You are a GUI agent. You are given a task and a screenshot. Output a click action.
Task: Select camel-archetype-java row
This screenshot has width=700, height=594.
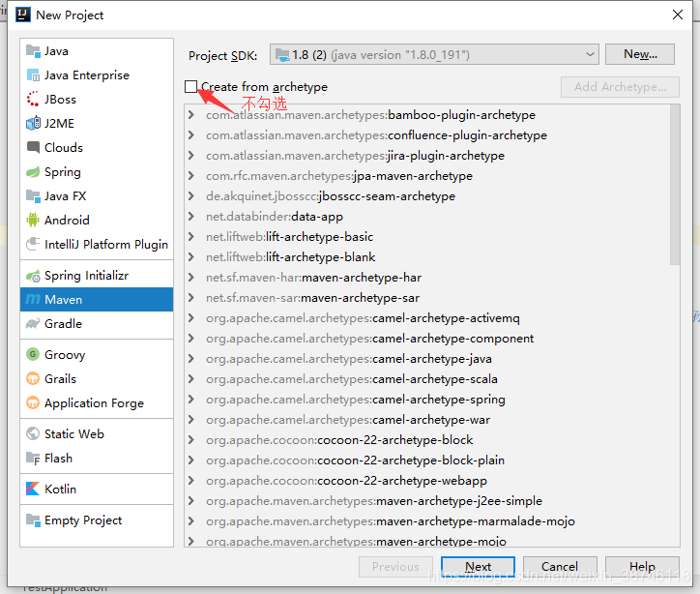click(x=426, y=359)
